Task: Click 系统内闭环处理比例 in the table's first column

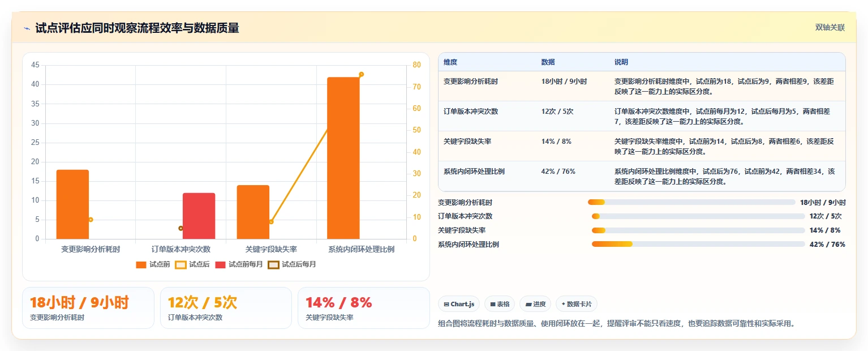Action: [x=474, y=172]
